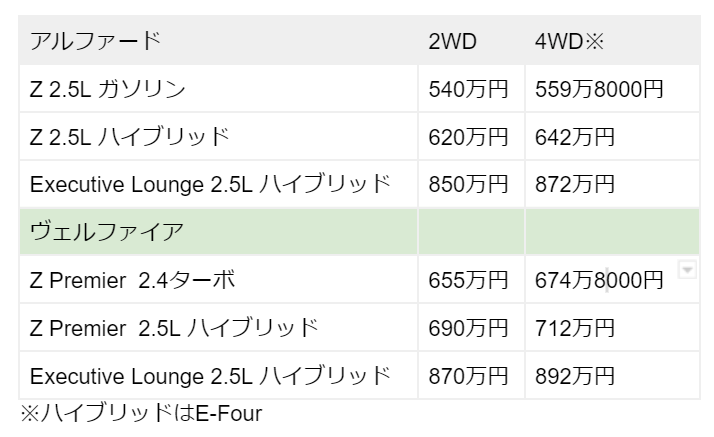The image size is (714, 437).
Task: Select the Z Premier 2.5L ハイブリッド label
Action: click(174, 328)
